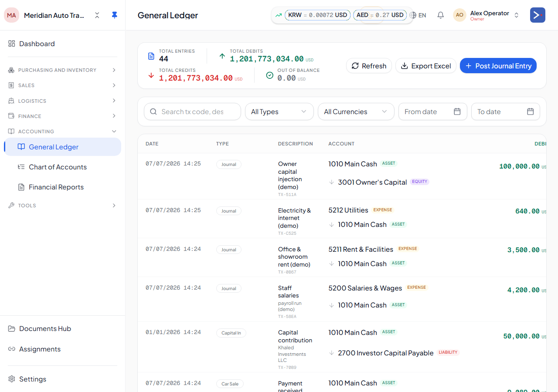Click the TX-C525 transaction code

tap(287, 233)
